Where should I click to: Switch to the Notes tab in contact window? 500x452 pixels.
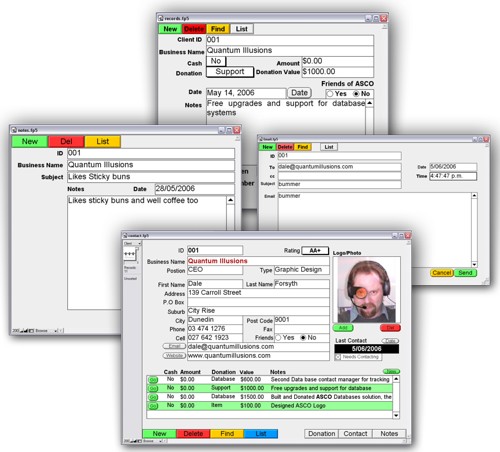click(x=389, y=434)
